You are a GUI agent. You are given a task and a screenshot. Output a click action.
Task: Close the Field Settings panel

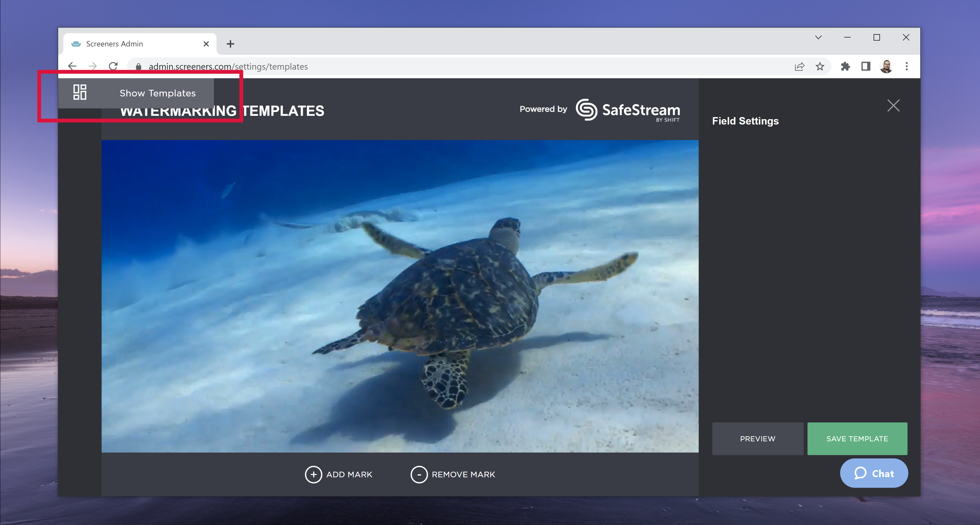(893, 106)
